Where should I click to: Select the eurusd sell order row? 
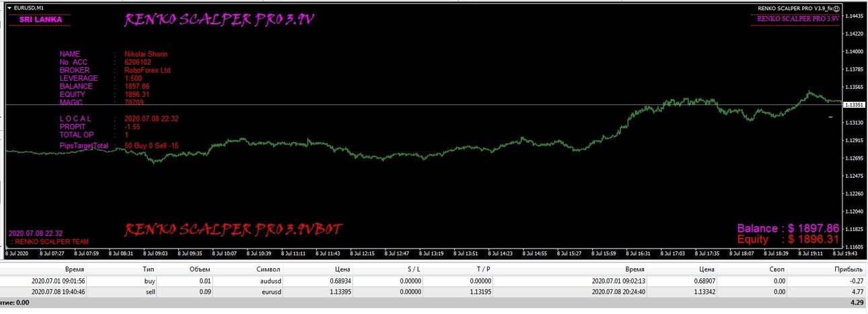click(x=434, y=292)
